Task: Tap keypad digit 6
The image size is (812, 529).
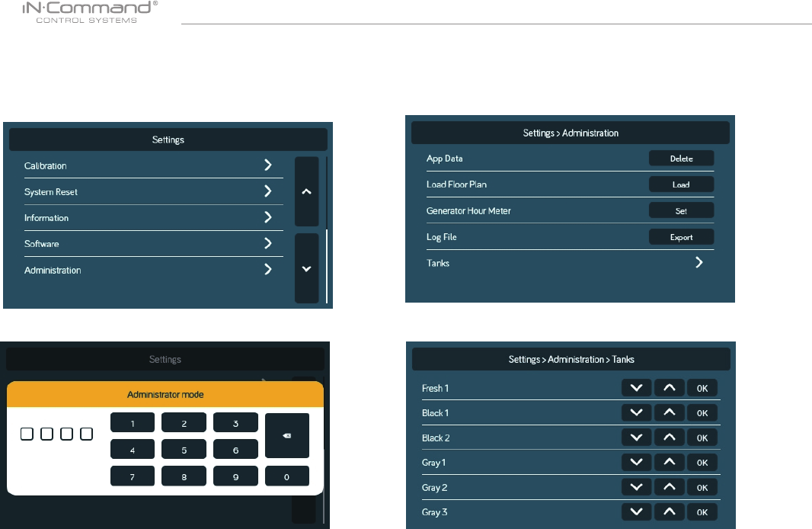Action: click(x=235, y=450)
